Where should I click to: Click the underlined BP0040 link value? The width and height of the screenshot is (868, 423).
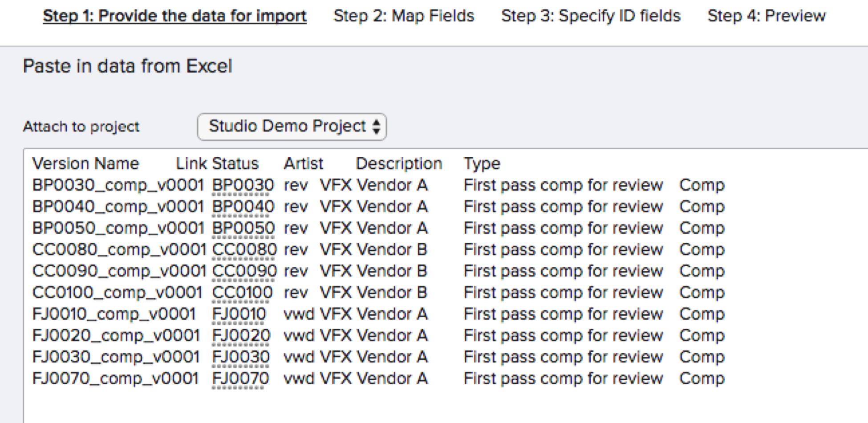[x=243, y=207]
